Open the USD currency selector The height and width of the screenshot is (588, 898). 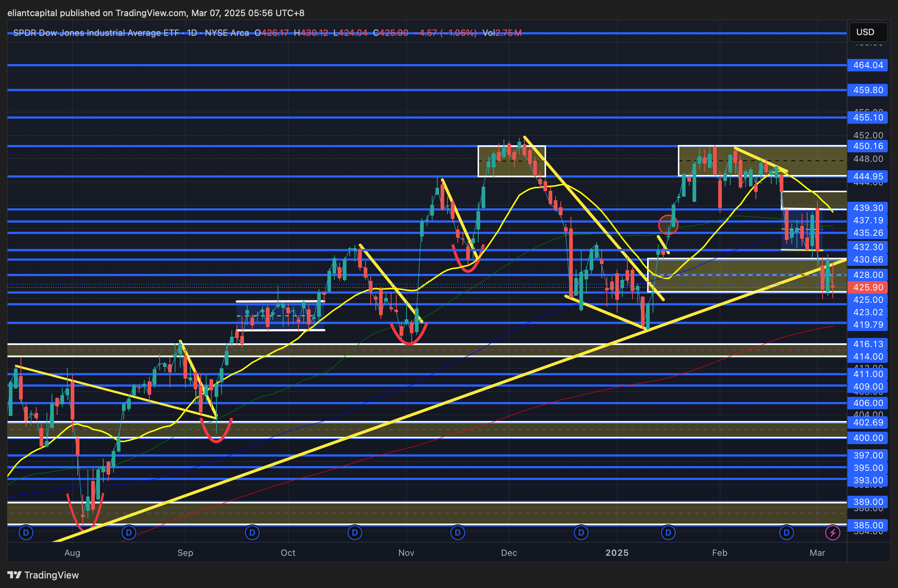pyautogui.click(x=868, y=32)
